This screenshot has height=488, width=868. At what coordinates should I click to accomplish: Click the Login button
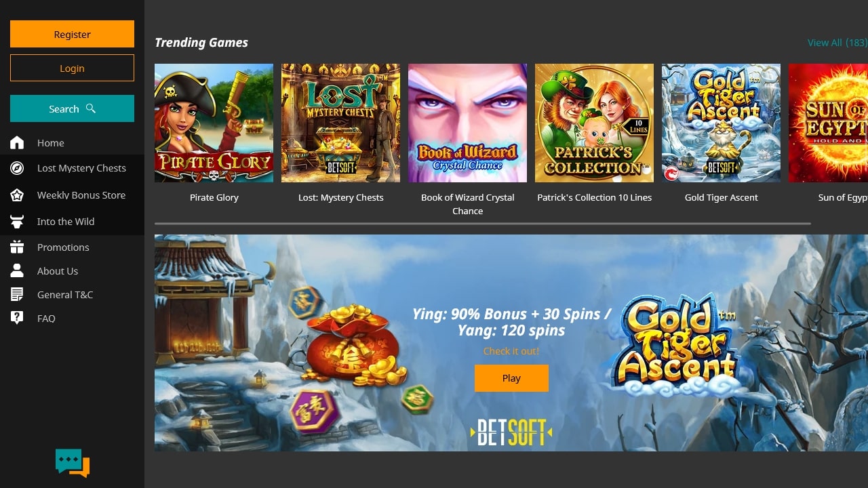pos(72,68)
